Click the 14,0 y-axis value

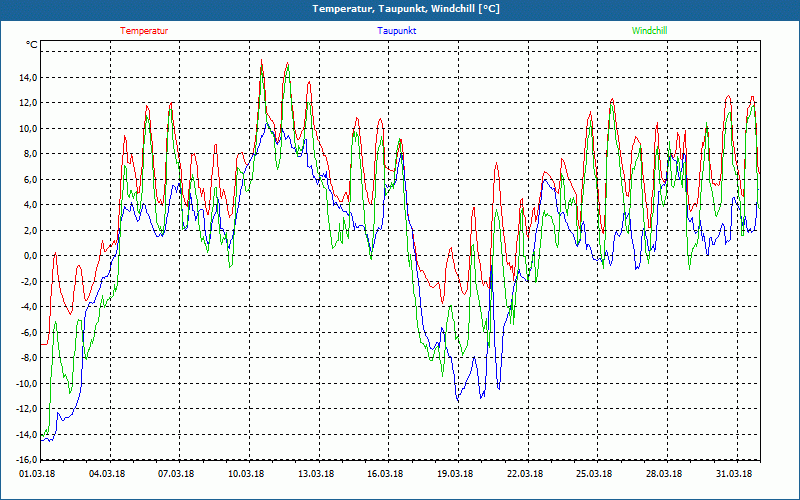click(x=28, y=78)
